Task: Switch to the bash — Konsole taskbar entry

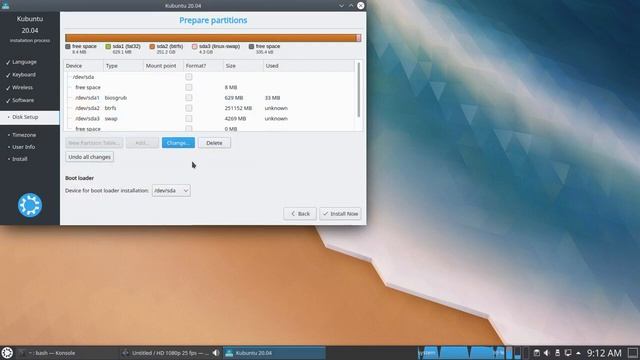Action: coord(67,353)
